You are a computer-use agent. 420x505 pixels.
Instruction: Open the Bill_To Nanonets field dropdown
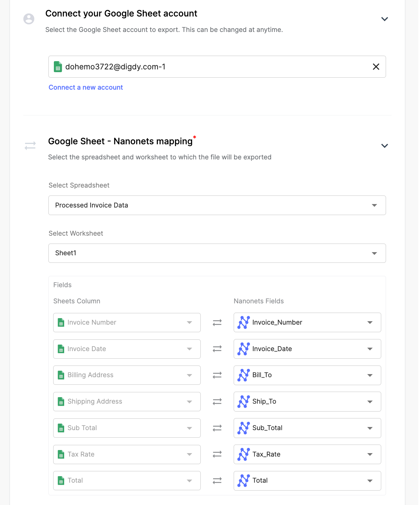[370, 375]
